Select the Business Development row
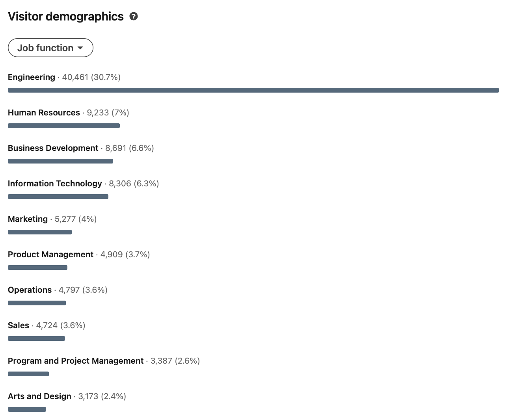Screen dimensions: 510x420 (x=53, y=148)
